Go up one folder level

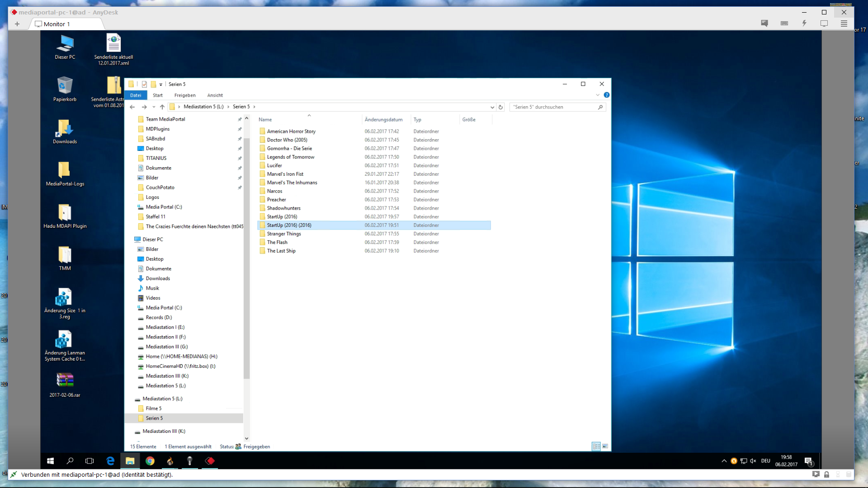(162, 107)
